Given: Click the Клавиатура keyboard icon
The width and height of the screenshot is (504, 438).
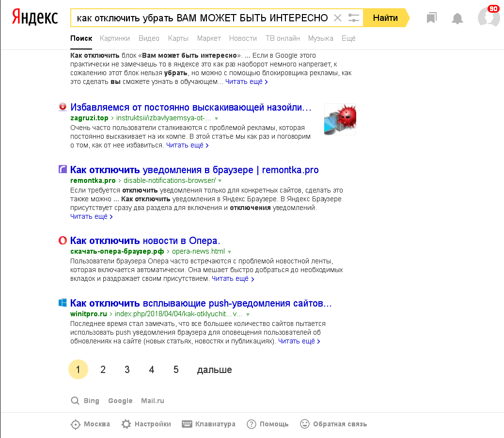Looking at the screenshot, I should point(187,424).
